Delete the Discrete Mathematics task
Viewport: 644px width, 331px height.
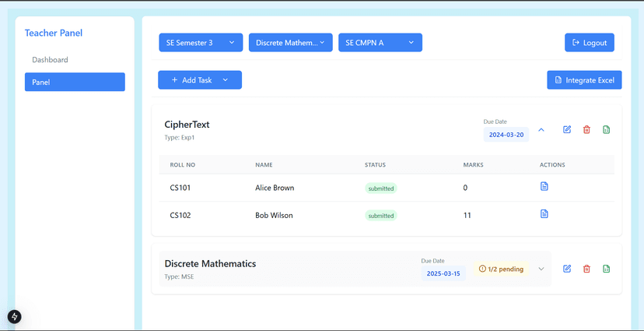(x=586, y=269)
